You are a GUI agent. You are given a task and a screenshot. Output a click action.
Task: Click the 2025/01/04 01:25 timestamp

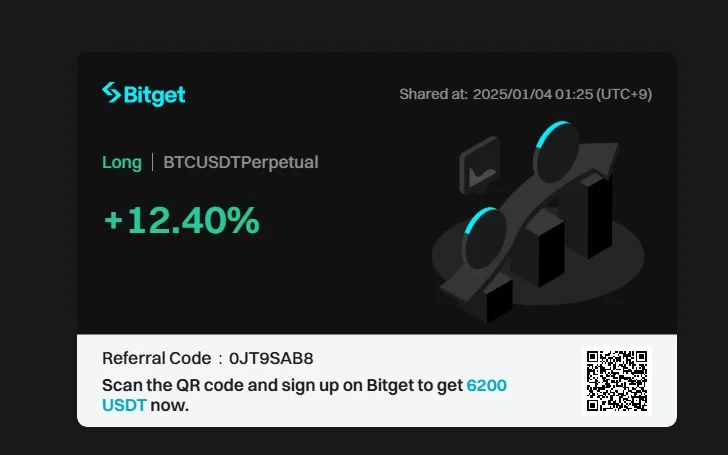563,94
